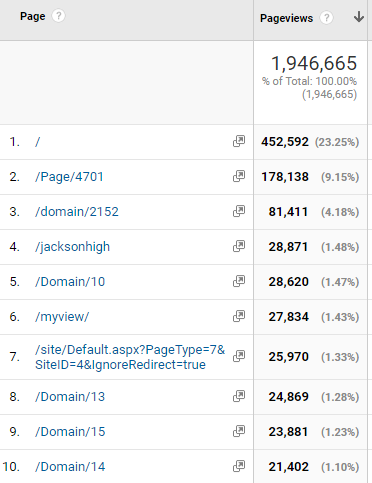The image size is (372, 483).
Task: Open the /domain/2152 page link
Action: click(77, 212)
